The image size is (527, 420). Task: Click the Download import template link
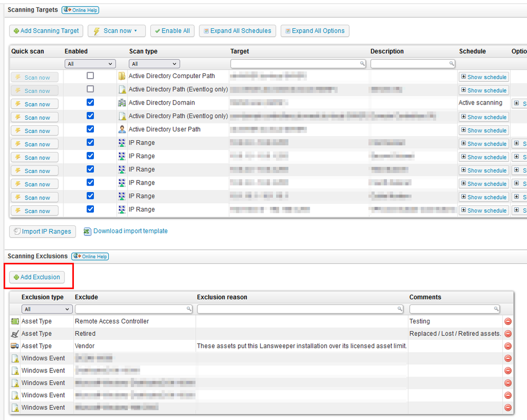(x=130, y=231)
